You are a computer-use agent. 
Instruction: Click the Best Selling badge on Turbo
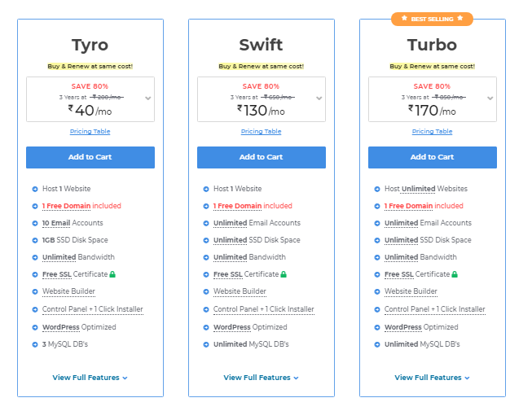tap(432, 17)
